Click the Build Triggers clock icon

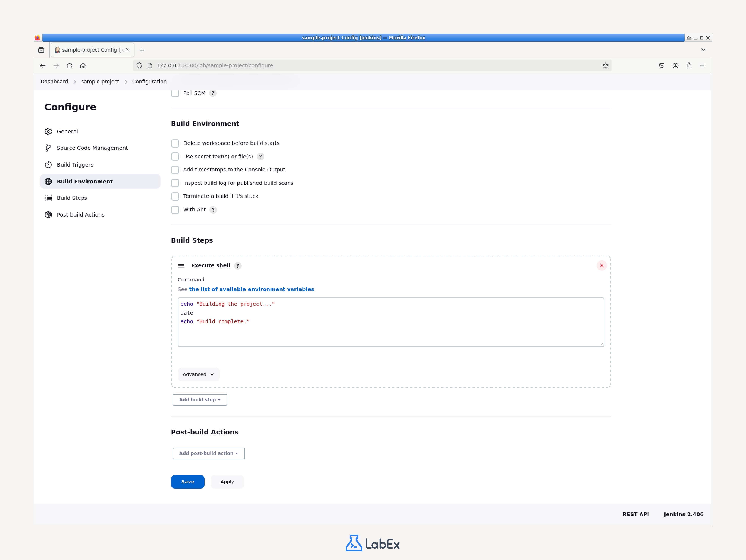pyautogui.click(x=48, y=165)
